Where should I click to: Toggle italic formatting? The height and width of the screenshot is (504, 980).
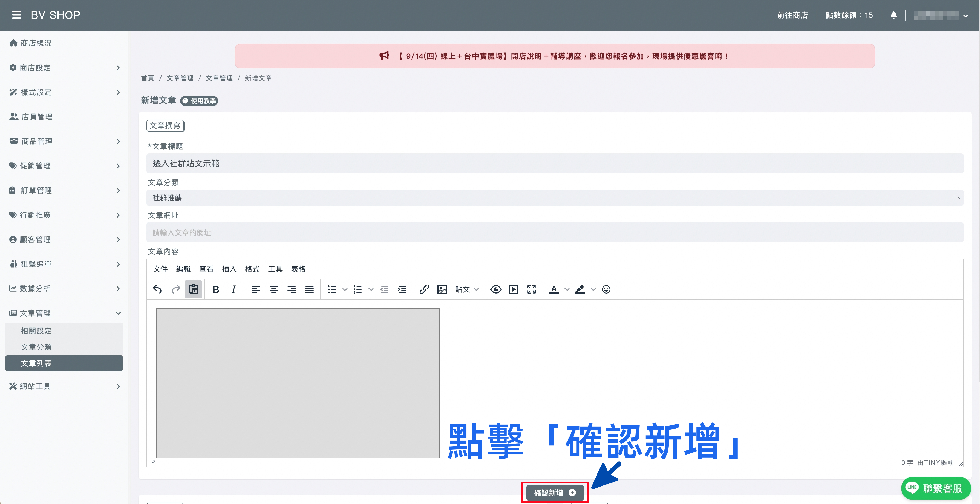tap(234, 289)
